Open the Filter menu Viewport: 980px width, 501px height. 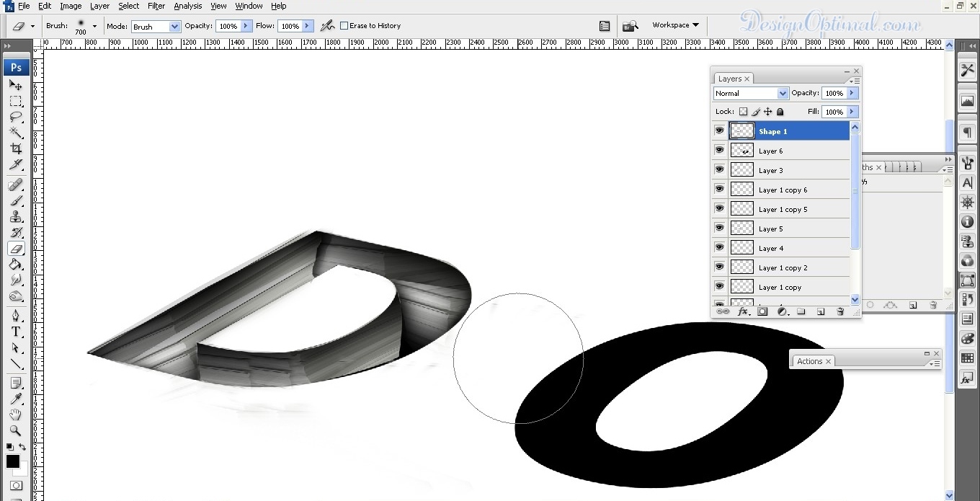[x=156, y=6]
